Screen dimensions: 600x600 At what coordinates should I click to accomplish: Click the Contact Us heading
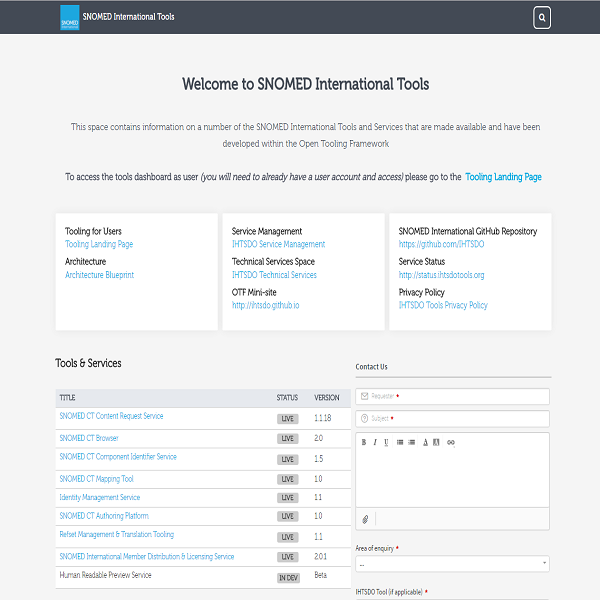371,367
